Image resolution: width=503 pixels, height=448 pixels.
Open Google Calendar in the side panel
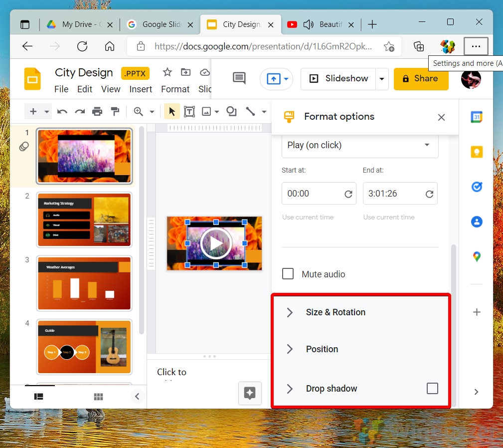coord(477,117)
